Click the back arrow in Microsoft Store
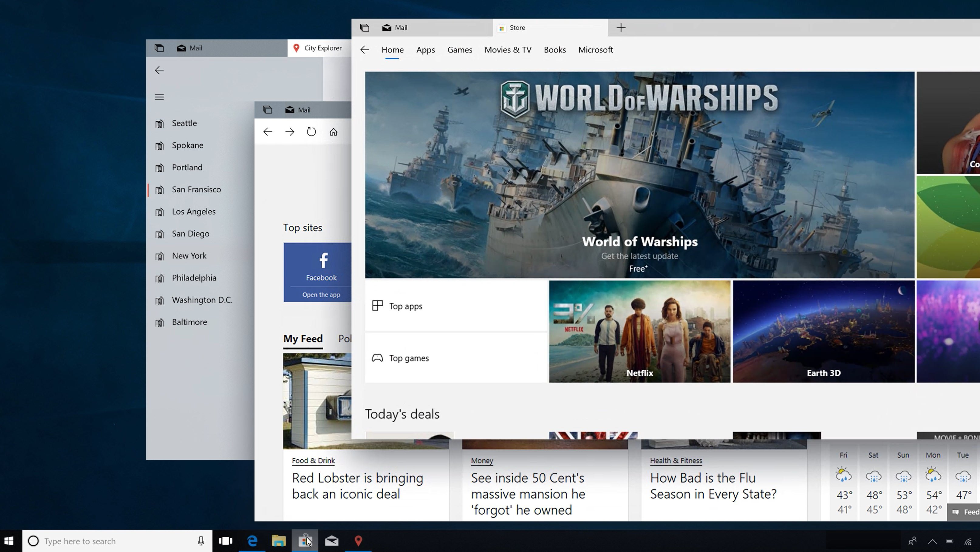 click(365, 50)
